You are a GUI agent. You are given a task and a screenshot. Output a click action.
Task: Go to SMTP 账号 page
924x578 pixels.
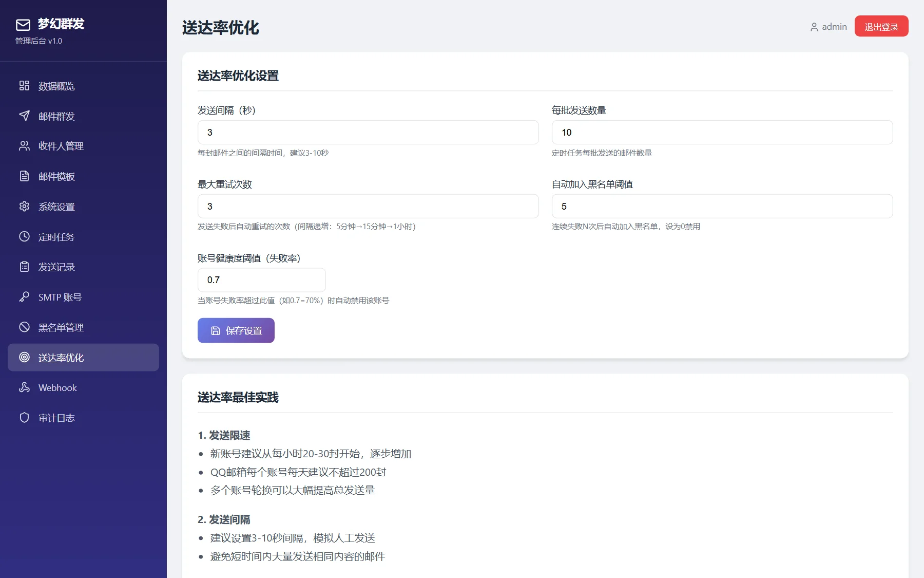[83, 297]
